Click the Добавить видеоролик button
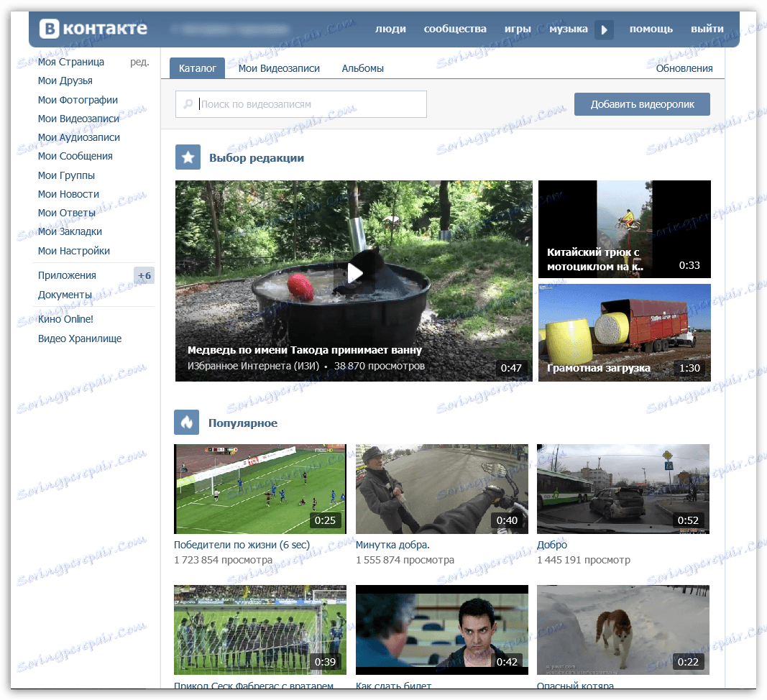The image size is (767, 700). click(642, 104)
